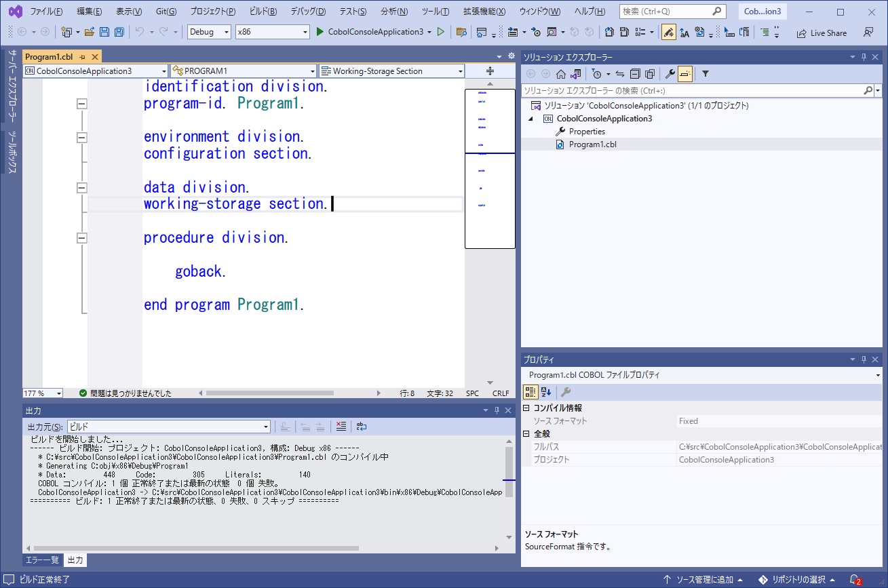888x588 pixels.
Task: Start without debugging using the hollow play icon
Action: click(441, 32)
